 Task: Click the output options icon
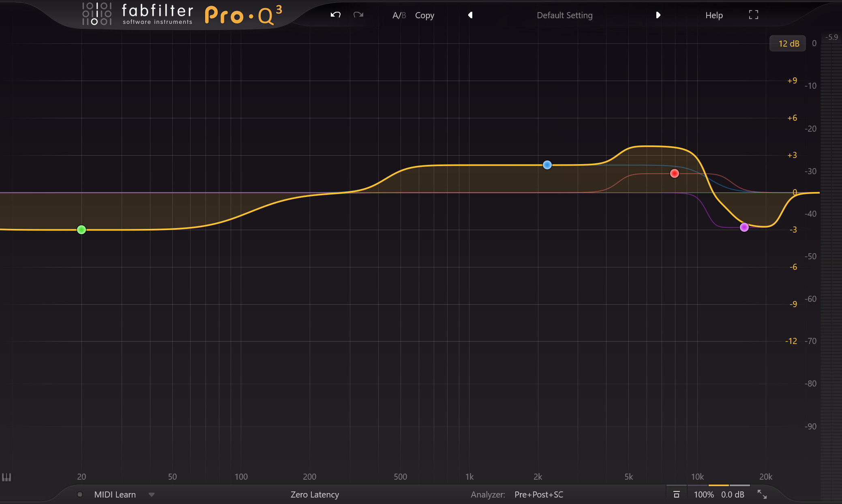tap(676, 494)
